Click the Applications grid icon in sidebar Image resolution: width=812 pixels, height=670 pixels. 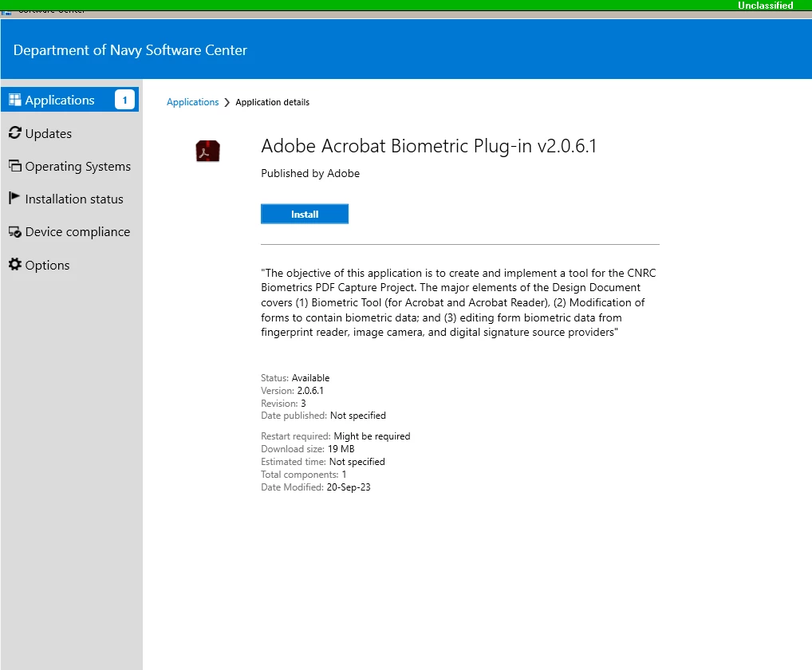[x=15, y=100]
